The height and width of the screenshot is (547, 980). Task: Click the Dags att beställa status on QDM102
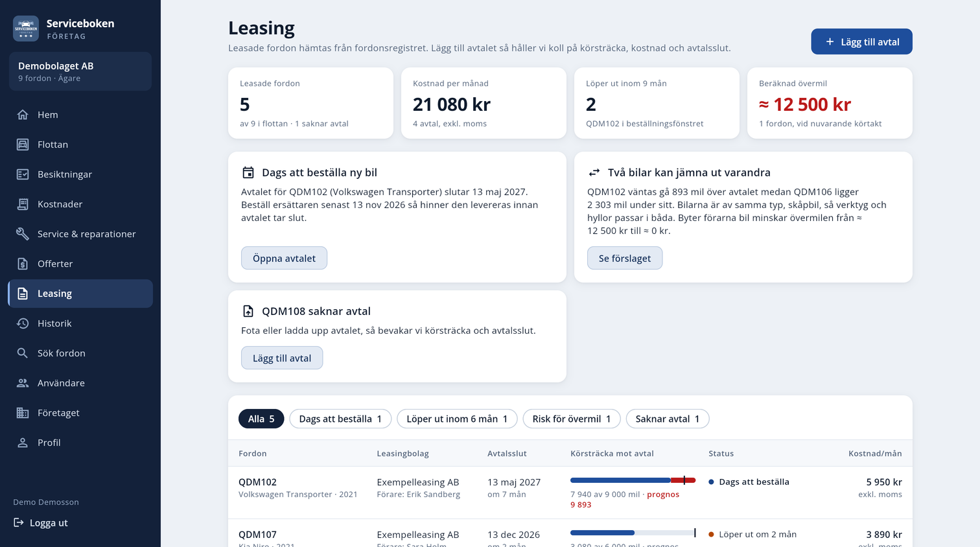749,482
